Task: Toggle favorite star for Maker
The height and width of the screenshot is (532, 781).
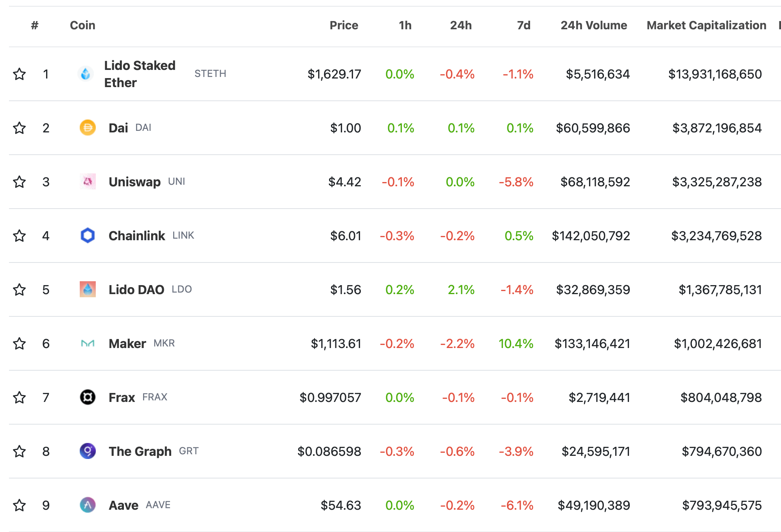Action: 20,343
